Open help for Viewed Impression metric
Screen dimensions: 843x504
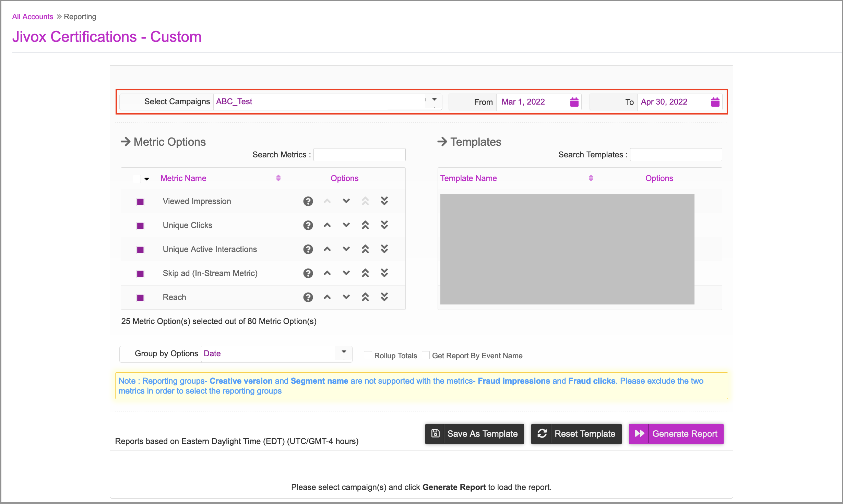click(308, 201)
